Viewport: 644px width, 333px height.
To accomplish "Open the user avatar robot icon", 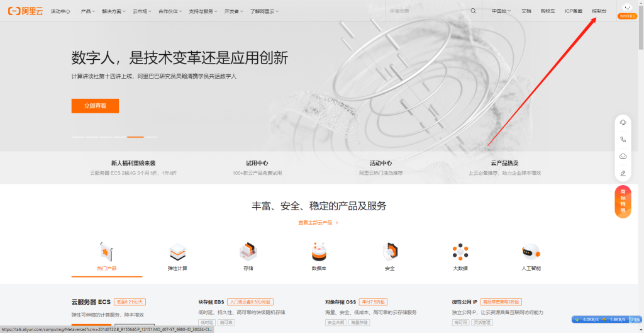I will coord(627,7).
